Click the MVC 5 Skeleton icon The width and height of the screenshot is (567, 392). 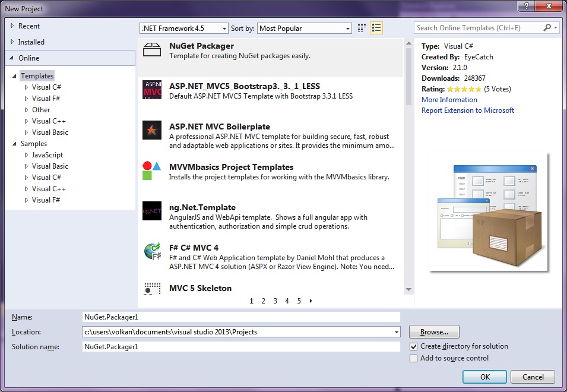coord(152,289)
